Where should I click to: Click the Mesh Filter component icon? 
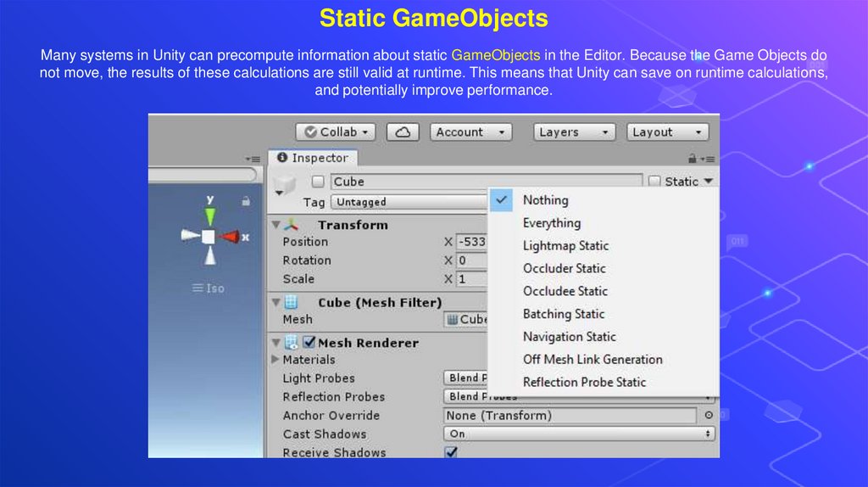[292, 302]
